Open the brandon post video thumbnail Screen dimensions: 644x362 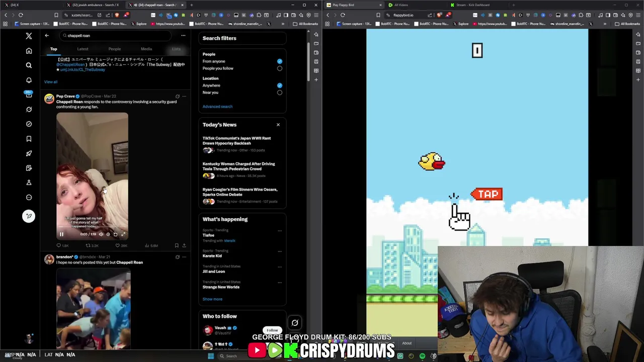pos(94,310)
